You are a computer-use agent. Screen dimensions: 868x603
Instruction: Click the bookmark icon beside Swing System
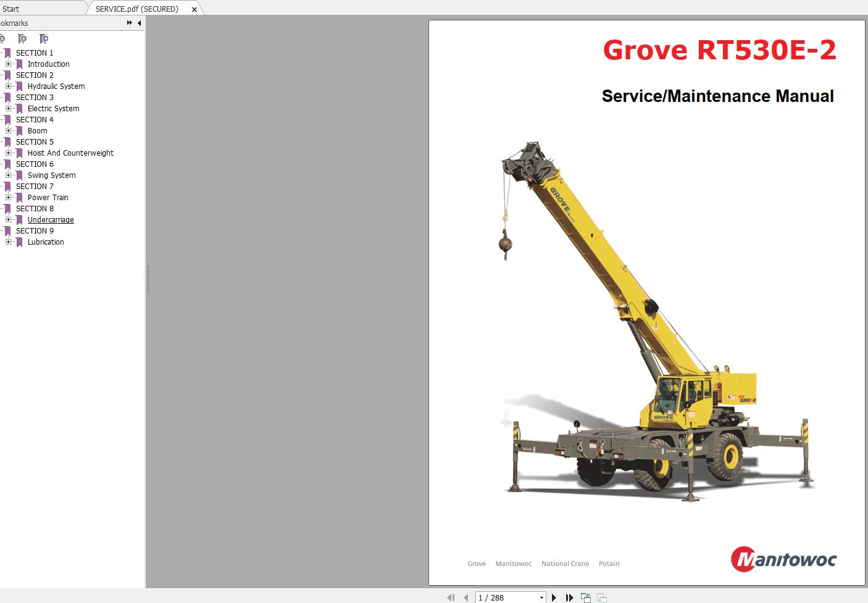(x=19, y=175)
